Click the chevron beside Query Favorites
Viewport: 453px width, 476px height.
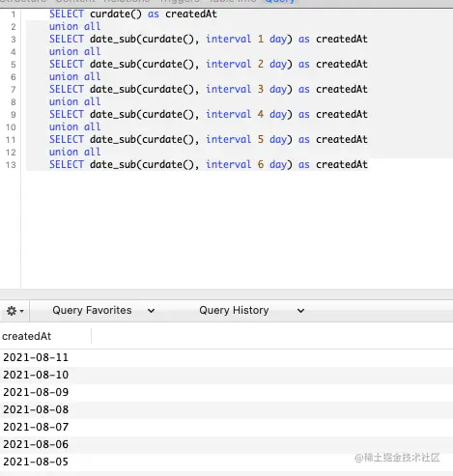pyautogui.click(x=151, y=311)
